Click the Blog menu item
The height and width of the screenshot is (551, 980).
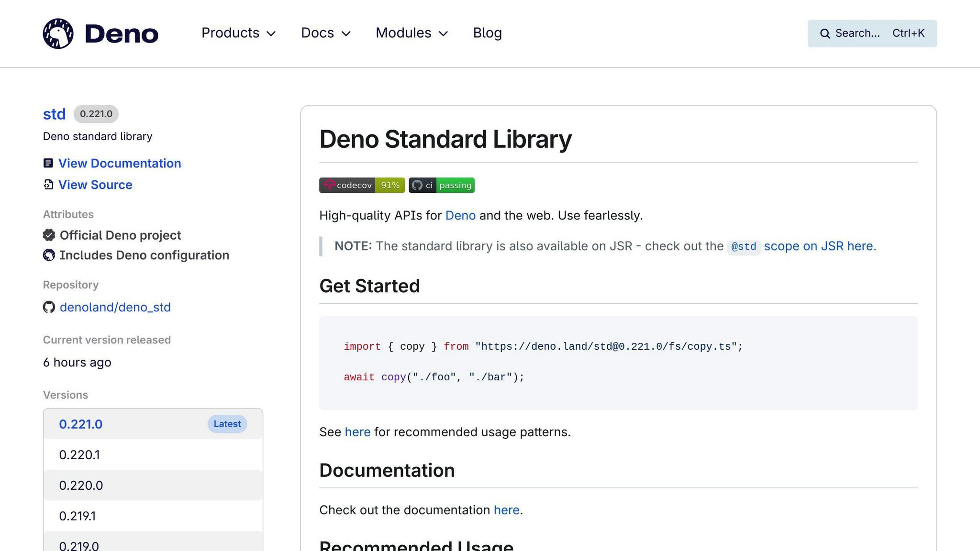pos(487,33)
